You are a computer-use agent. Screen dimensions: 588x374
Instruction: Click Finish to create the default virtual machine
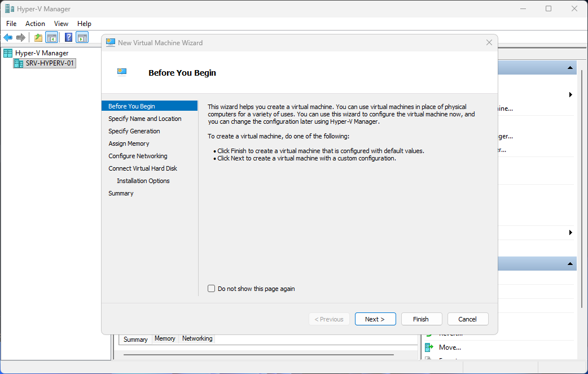click(x=422, y=319)
